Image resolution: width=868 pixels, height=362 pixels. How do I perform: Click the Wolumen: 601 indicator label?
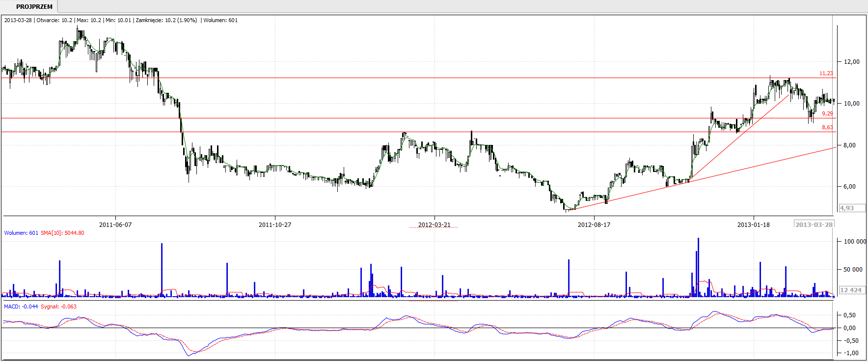(21, 233)
